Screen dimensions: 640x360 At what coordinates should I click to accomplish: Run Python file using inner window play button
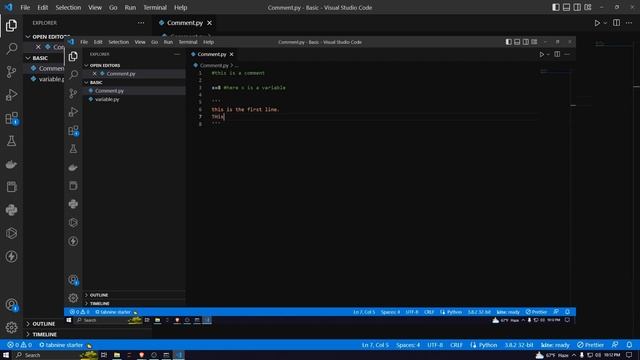[542, 54]
